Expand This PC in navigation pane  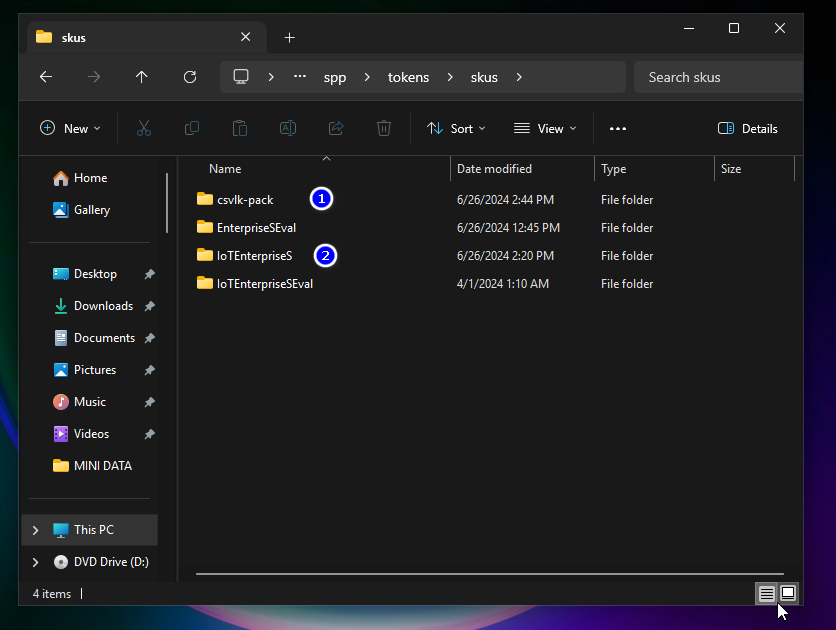tap(35, 530)
